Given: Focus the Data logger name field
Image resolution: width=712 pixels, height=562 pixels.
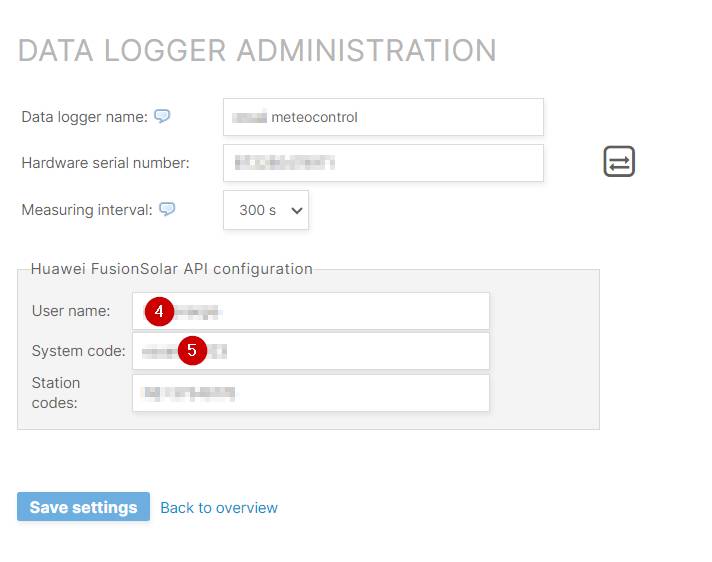Looking at the screenshot, I should pyautogui.click(x=383, y=117).
